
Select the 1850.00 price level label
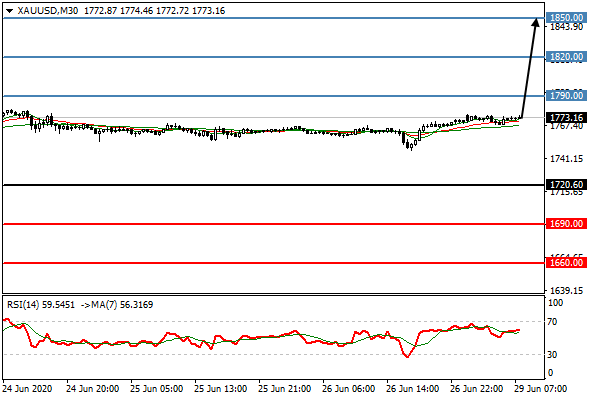click(566, 18)
